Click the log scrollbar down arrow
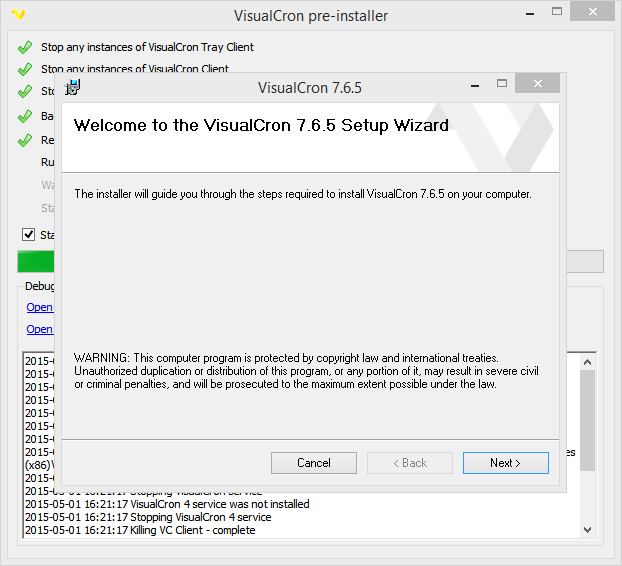The width and height of the screenshot is (622, 566). click(588, 530)
